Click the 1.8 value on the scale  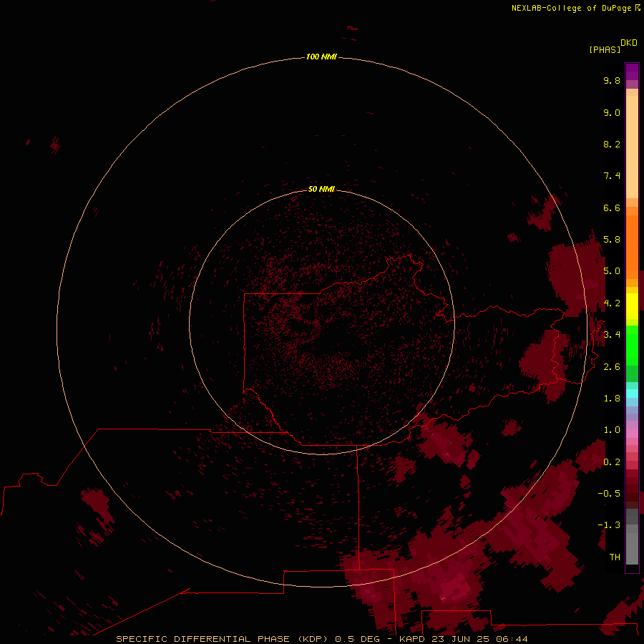(612, 399)
